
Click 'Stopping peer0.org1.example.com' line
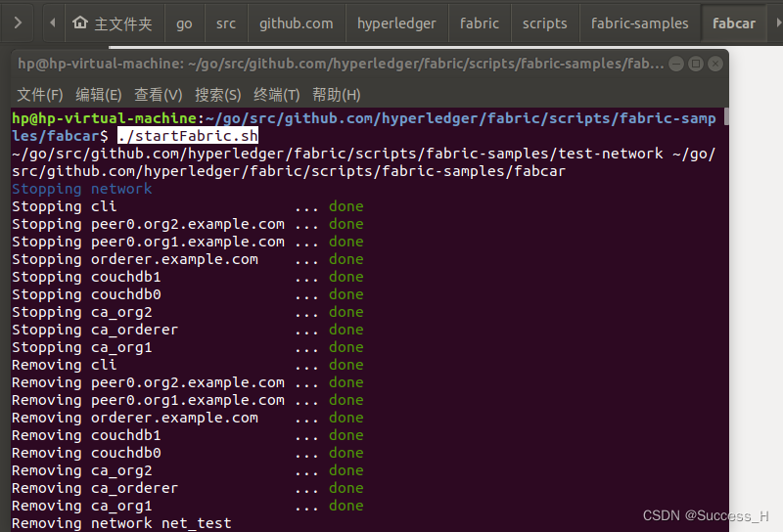(x=188, y=242)
